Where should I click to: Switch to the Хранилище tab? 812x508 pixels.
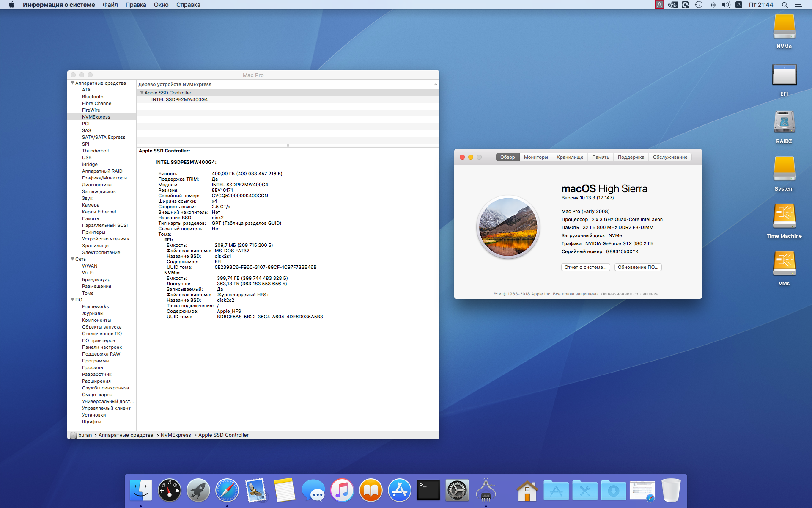coord(570,157)
